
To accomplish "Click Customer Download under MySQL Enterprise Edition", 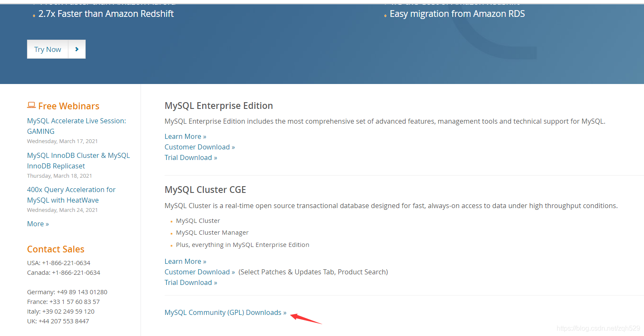I will point(200,147).
